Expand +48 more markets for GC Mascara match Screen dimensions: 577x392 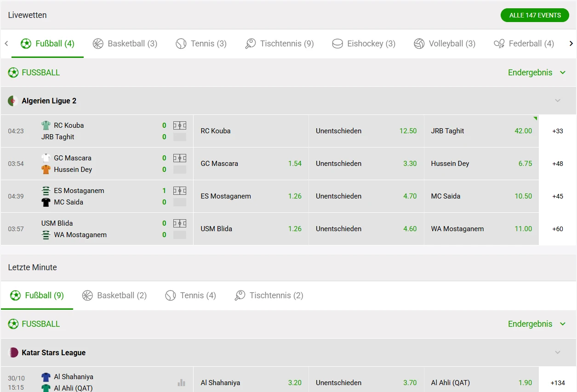[557, 164]
